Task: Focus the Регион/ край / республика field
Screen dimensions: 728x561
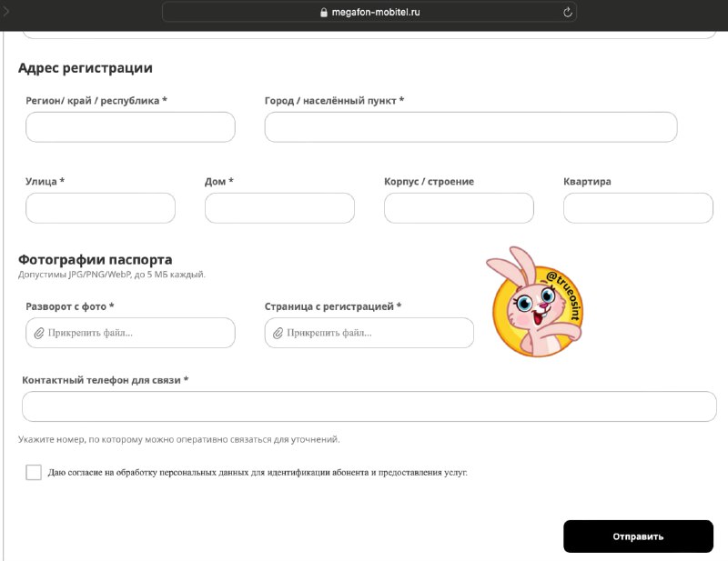Action: pos(130,127)
